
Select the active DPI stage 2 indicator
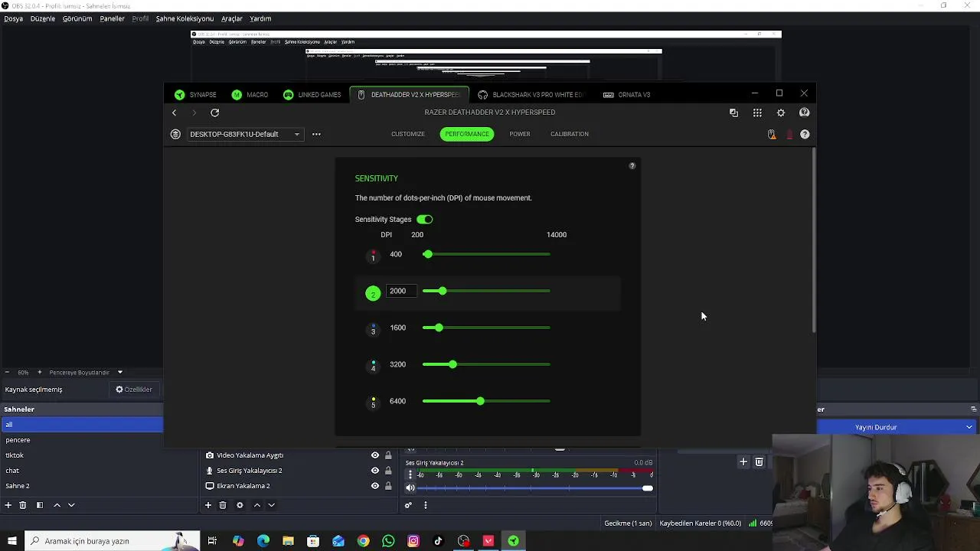tap(373, 294)
